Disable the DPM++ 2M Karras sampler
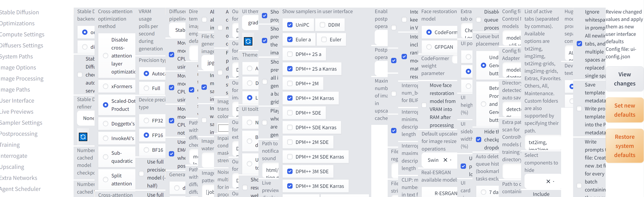Viewport: 644px width, 197px height. [x=290, y=98]
